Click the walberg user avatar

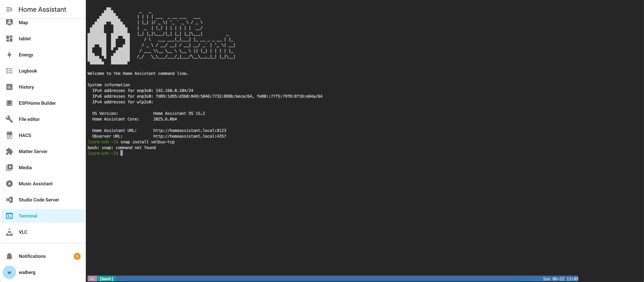(x=9, y=272)
